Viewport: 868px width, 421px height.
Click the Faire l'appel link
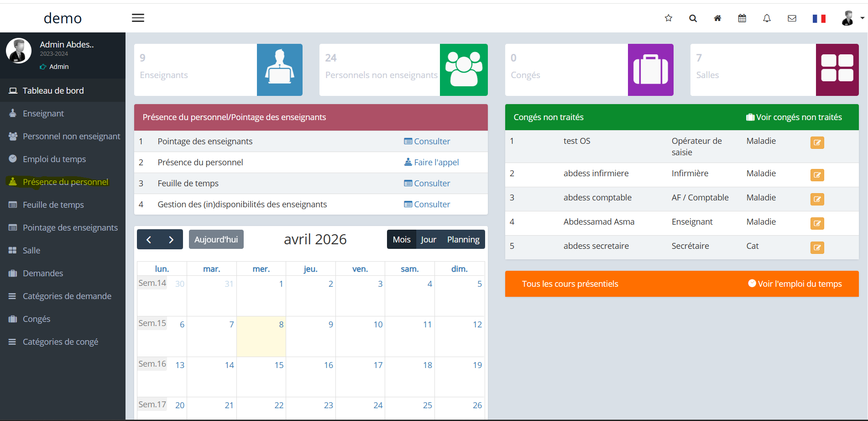coord(431,162)
